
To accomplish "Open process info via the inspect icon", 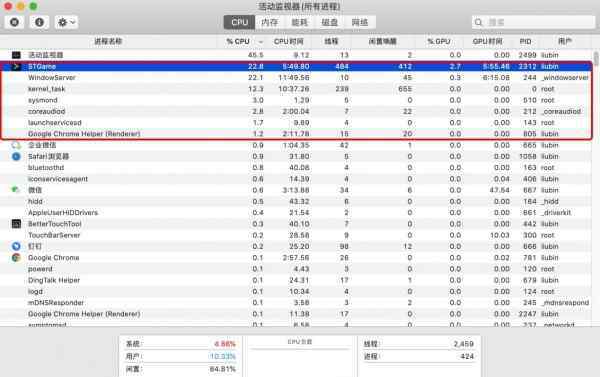I will (39, 22).
